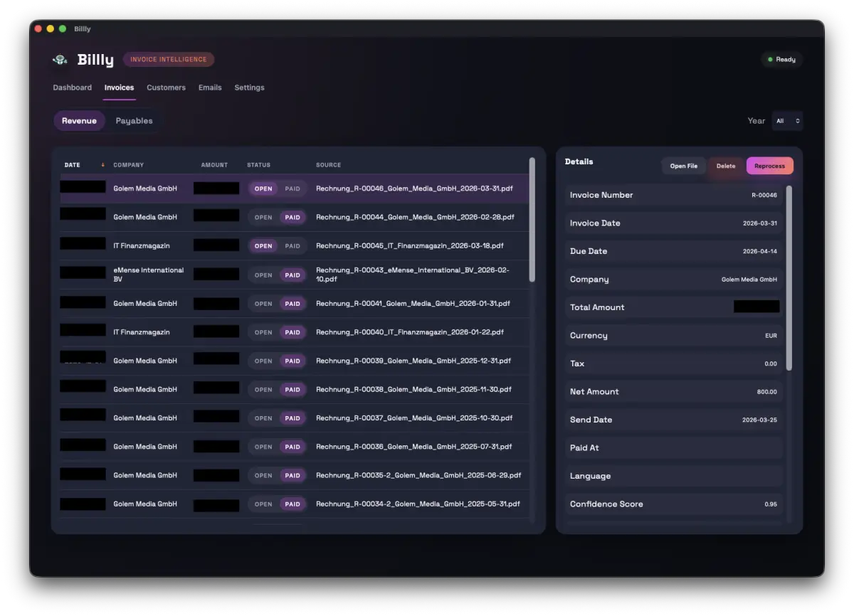The image size is (854, 616).
Task: Click Billly in the macOS menu bar
Action: pos(83,28)
